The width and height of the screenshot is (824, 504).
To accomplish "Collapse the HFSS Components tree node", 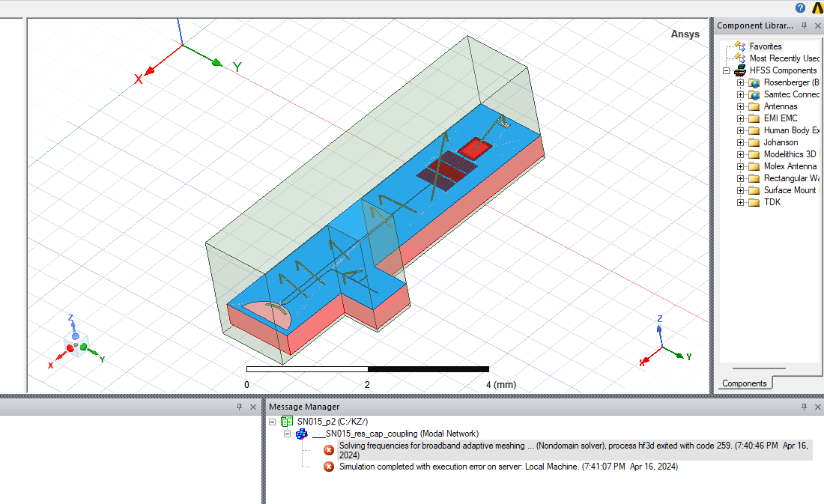I will point(726,70).
